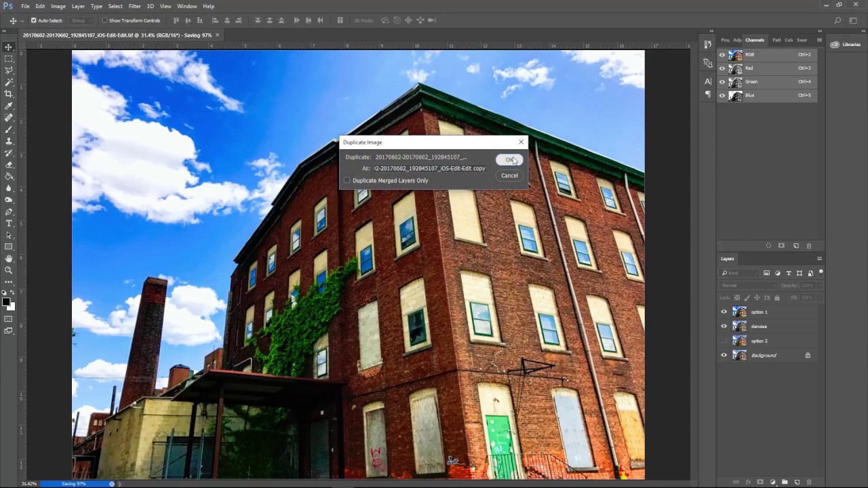This screenshot has height=488, width=868.
Task: Select the Green channel thumbnail
Action: tap(736, 82)
